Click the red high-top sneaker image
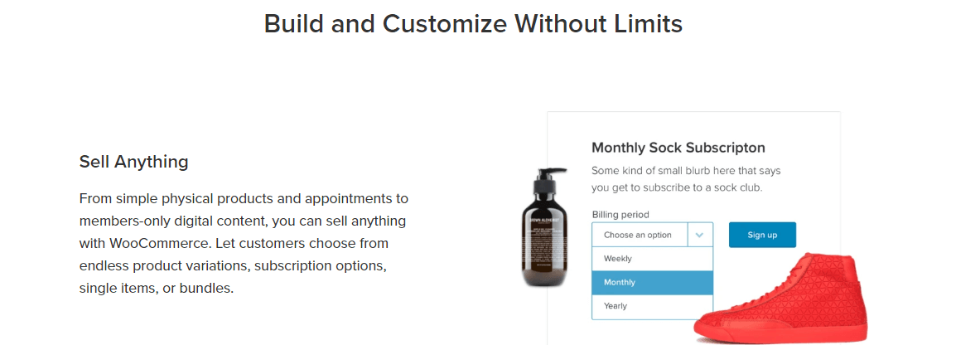 (x=780, y=298)
